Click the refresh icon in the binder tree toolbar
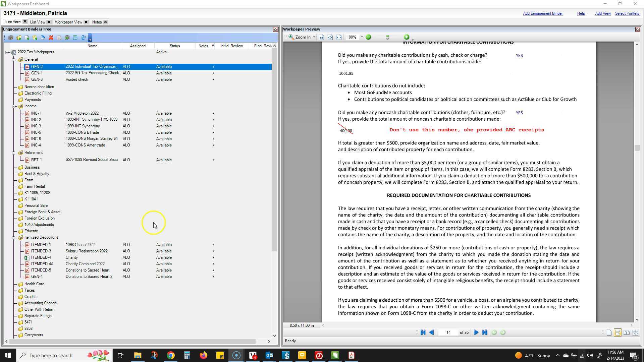 pos(83,38)
